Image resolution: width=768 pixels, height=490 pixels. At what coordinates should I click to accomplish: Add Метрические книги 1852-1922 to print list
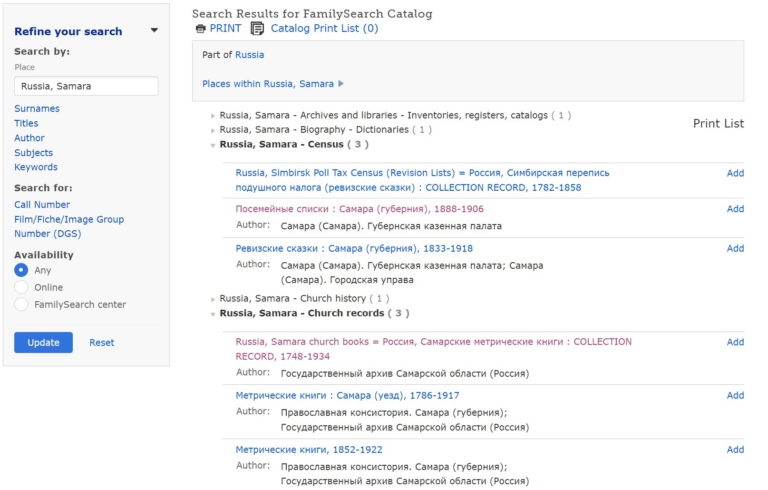tap(735, 449)
